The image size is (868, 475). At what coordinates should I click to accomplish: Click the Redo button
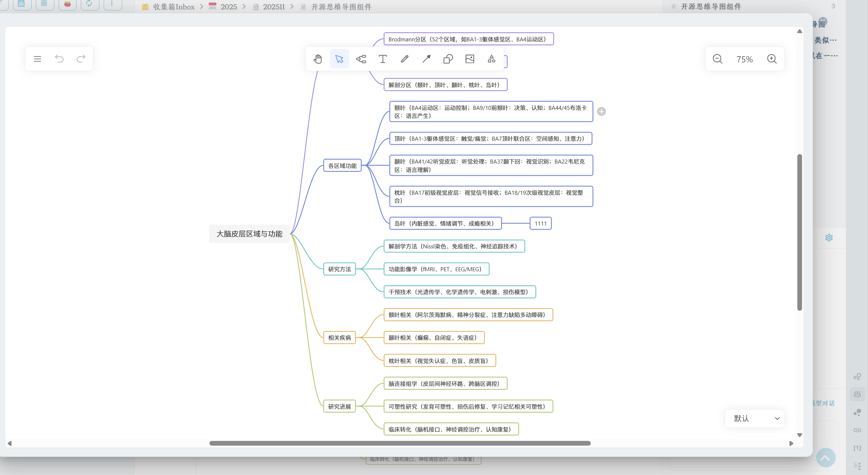pos(81,59)
